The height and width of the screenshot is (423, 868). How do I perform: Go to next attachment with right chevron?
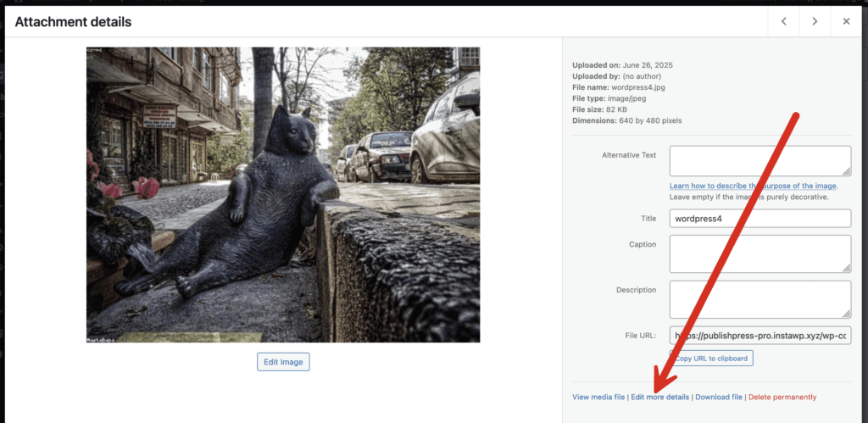tap(815, 21)
